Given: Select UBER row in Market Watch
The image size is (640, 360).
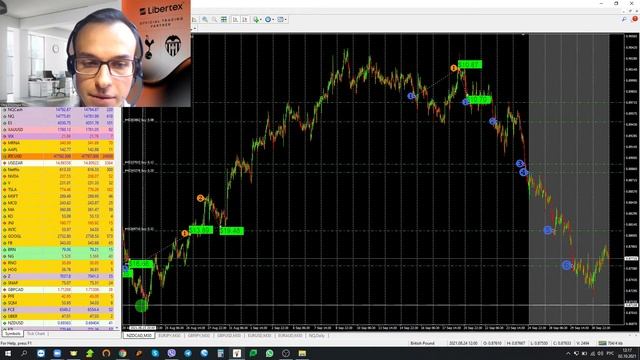Looking at the screenshot, I should [58, 316].
